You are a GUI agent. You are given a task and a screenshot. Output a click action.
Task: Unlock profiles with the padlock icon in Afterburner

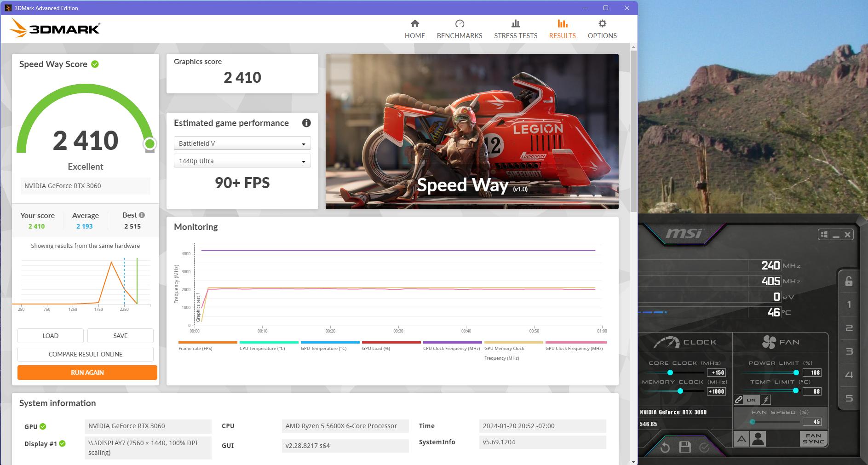coord(849,281)
